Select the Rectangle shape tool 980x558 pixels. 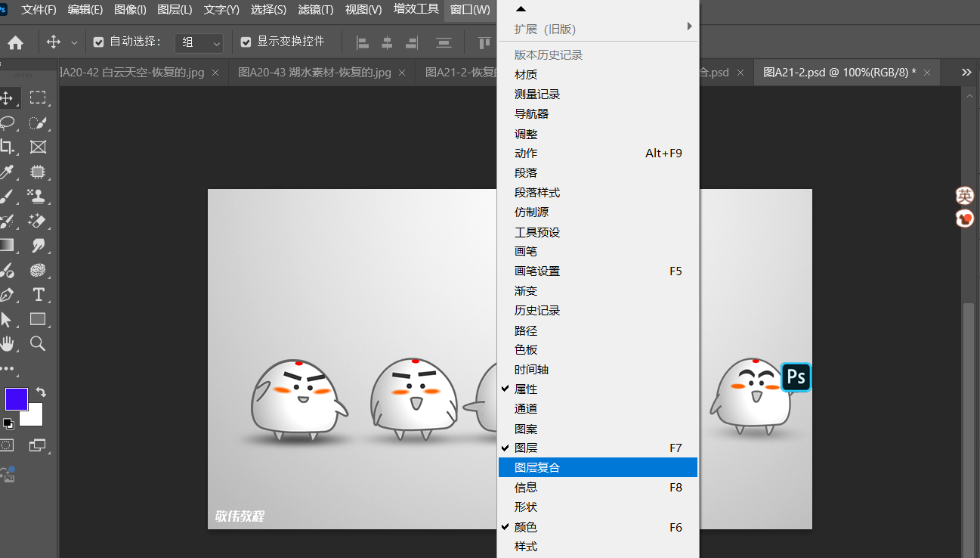click(x=38, y=319)
